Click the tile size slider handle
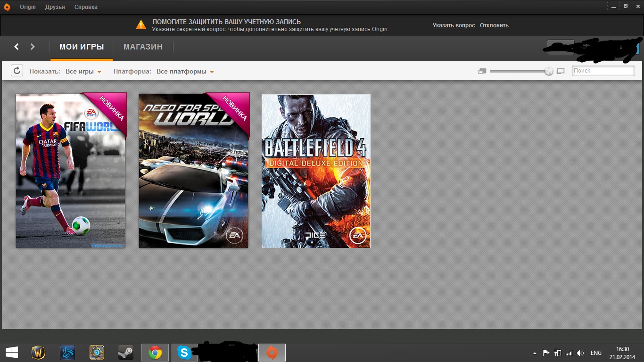 pos(549,71)
